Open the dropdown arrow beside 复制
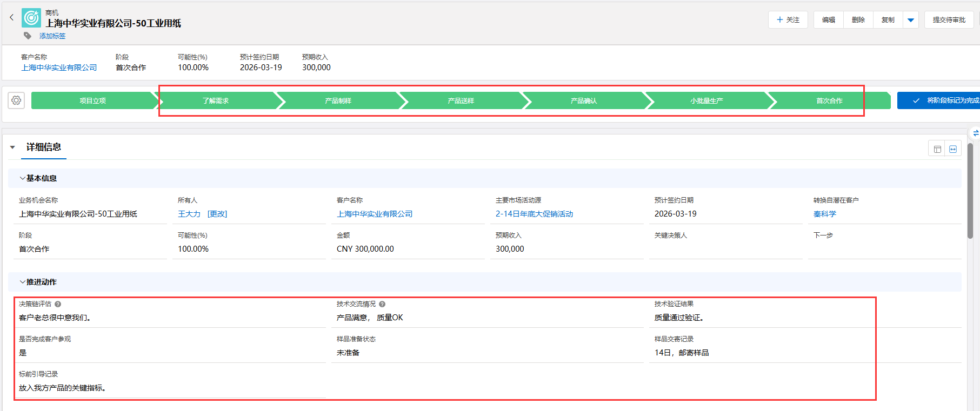 click(911, 20)
